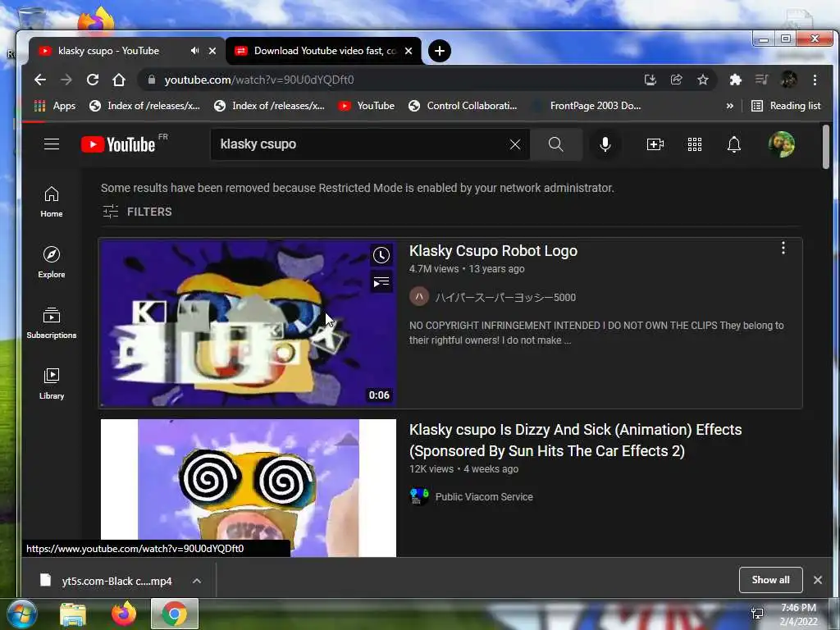
Task: Open Firefox from the taskbar
Action: pos(124,614)
